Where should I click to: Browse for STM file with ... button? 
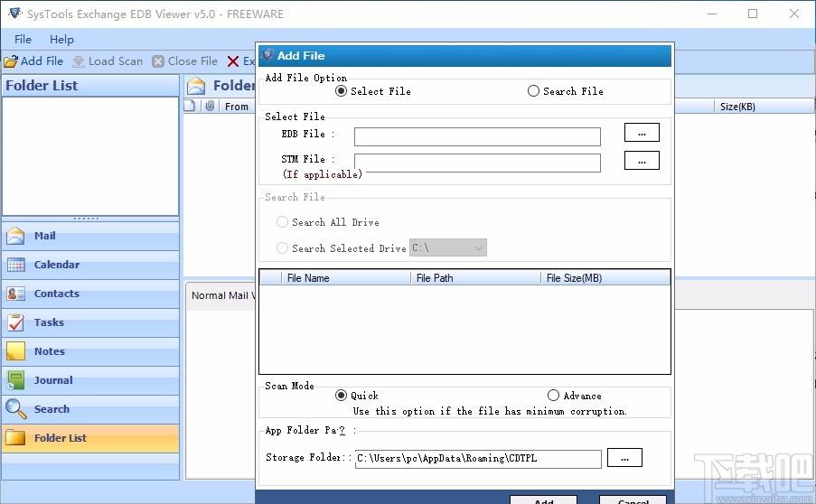(x=642, y=160)
